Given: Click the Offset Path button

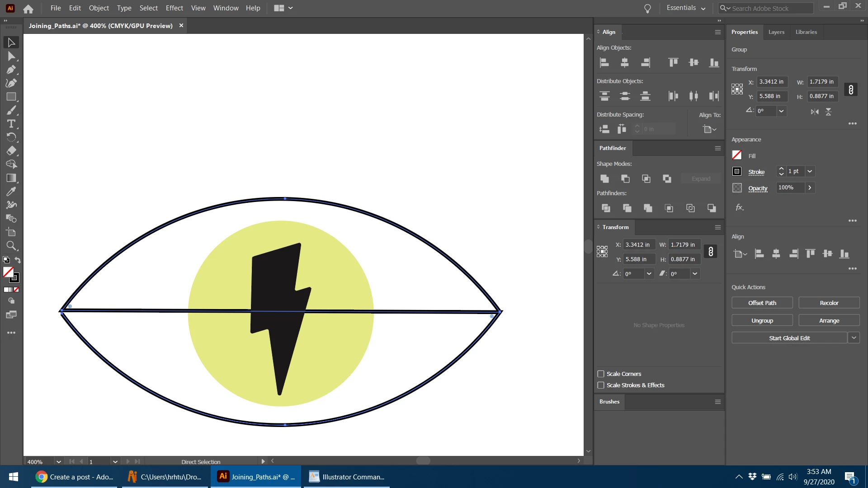Looking at the screenshot, I should (762, 303).
